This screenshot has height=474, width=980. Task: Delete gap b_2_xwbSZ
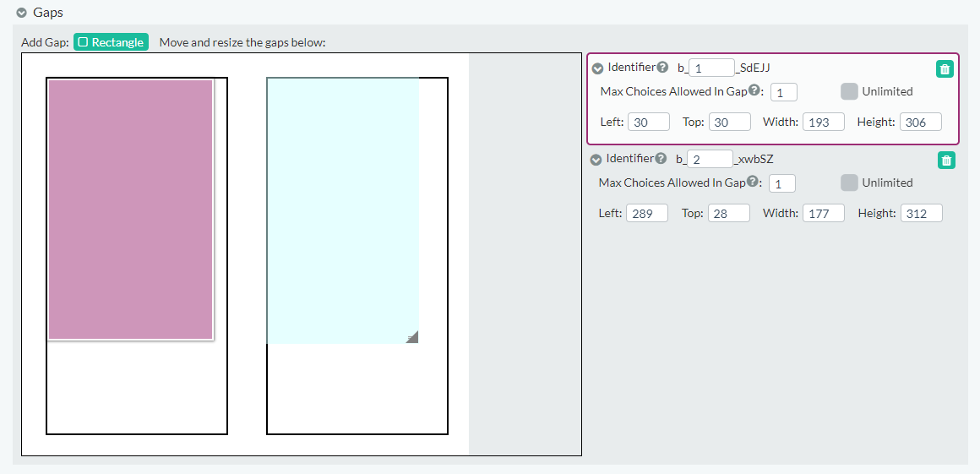(947, 161)
